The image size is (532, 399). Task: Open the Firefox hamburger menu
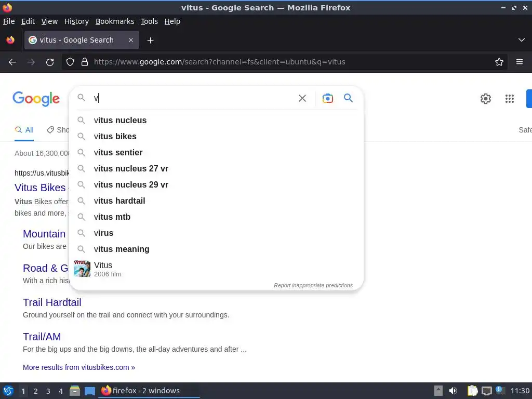click(x=520, y=62)
